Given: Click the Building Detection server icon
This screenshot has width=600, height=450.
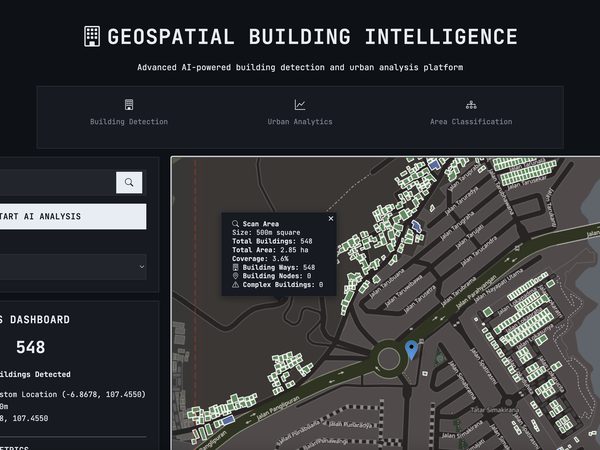Looking at the screenshot, I should (129, 104).
